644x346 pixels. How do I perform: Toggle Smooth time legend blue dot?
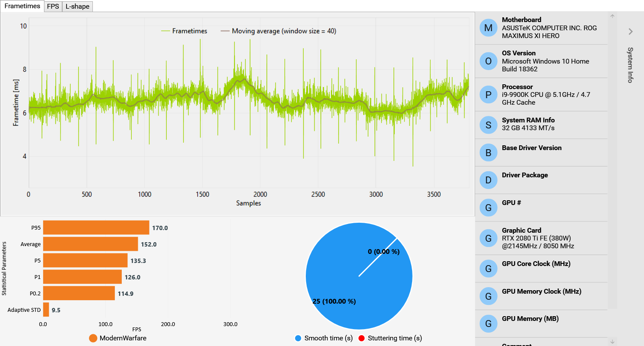(x=298, y=338)
